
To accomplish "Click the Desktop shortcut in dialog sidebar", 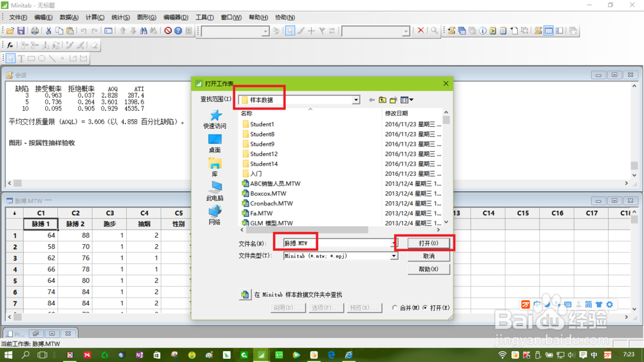I will pos(215,144).
